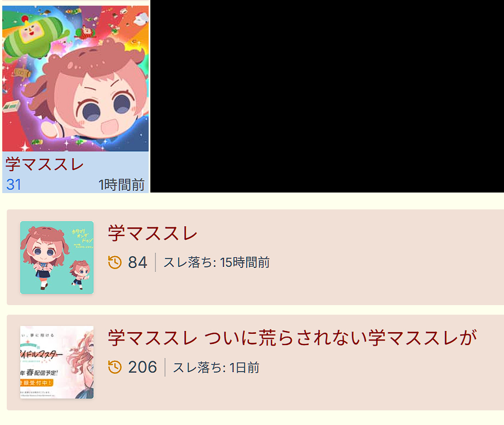Open the Idolmaster promo image thumbnail
This screenshot has height=425, width=504.
57,363
